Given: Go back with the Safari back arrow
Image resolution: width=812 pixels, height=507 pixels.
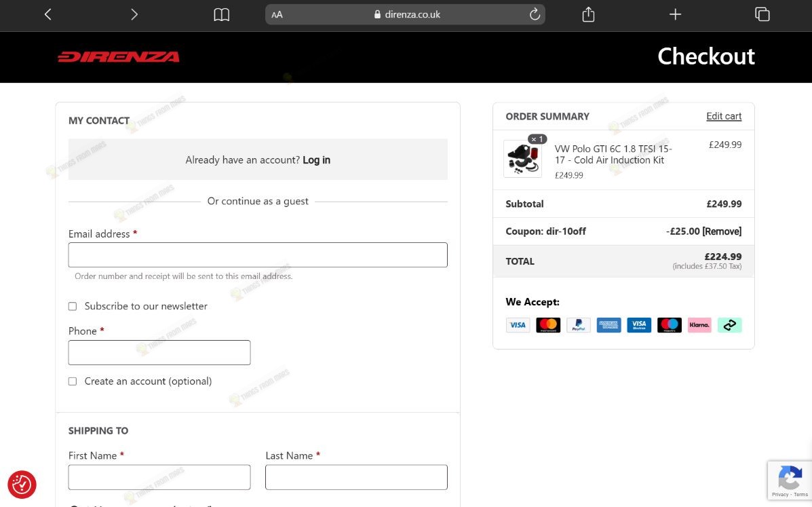Looking at the screenshot, I should pyautogui.click(x=48, y=14).
